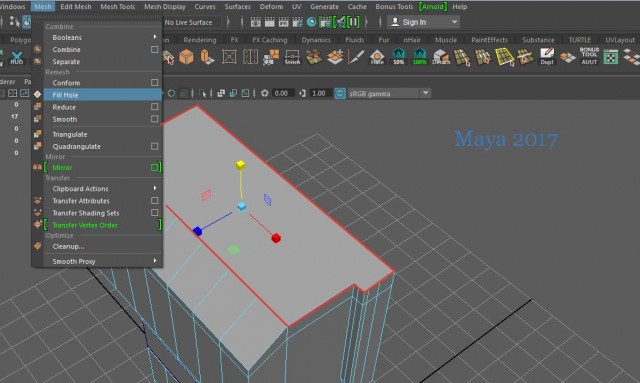This screenshot has width=640, height=383.
Task: Click the checkerboard pattern shelf icon
Action: (x=611, y=57)
